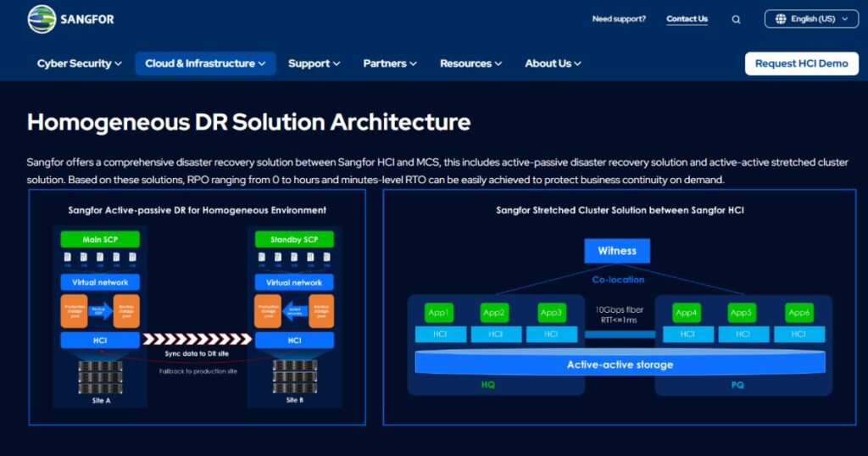The width and height of the screenshot is (868, 456).
Task: Click the globe language icon
Action: [781, 19]
